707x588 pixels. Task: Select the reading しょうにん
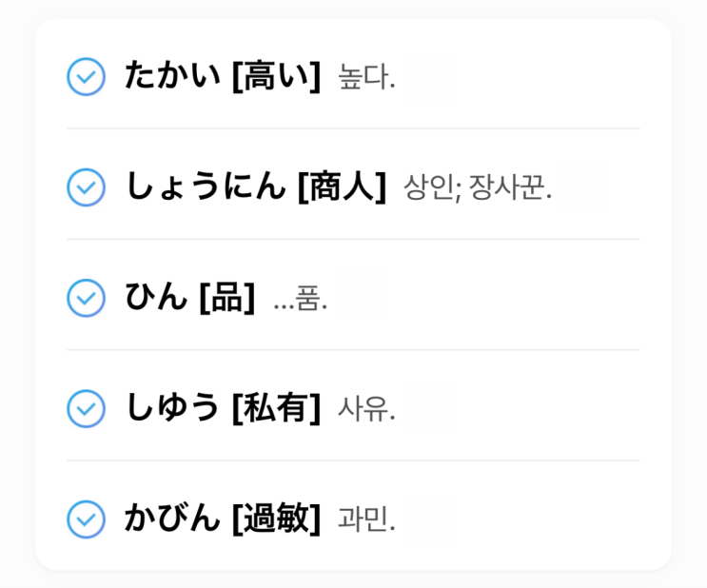[x=205, y=186]
